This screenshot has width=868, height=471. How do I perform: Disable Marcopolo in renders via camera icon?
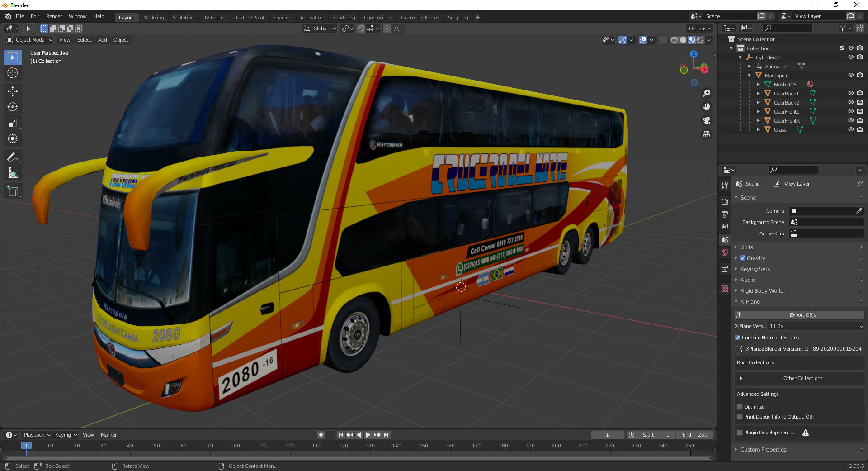tap(859, 76)
